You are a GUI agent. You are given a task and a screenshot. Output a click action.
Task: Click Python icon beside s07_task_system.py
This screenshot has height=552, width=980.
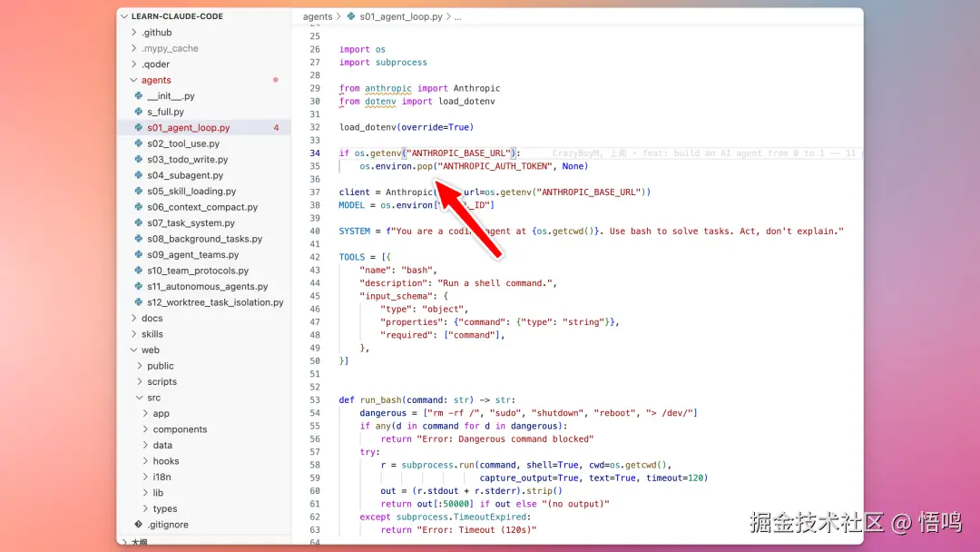(139, 222)
